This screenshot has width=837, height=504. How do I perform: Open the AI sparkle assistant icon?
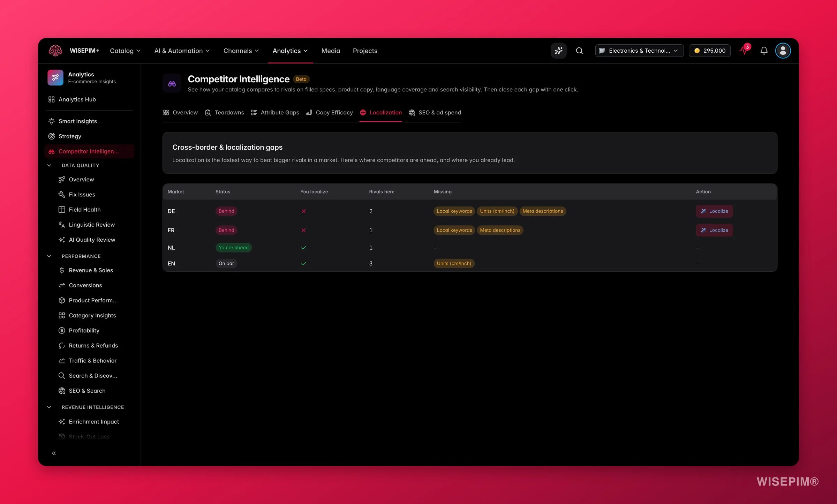pos(559,51)
